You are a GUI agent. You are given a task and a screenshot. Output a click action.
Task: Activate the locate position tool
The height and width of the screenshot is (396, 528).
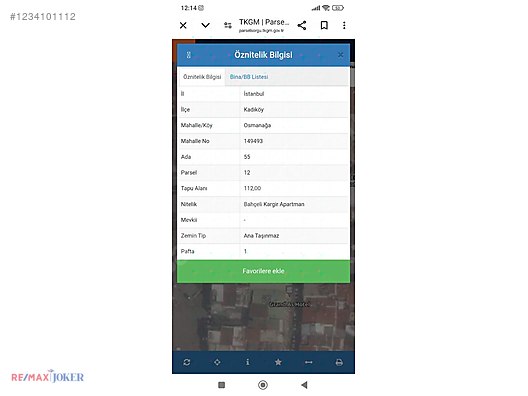point(217,362)
